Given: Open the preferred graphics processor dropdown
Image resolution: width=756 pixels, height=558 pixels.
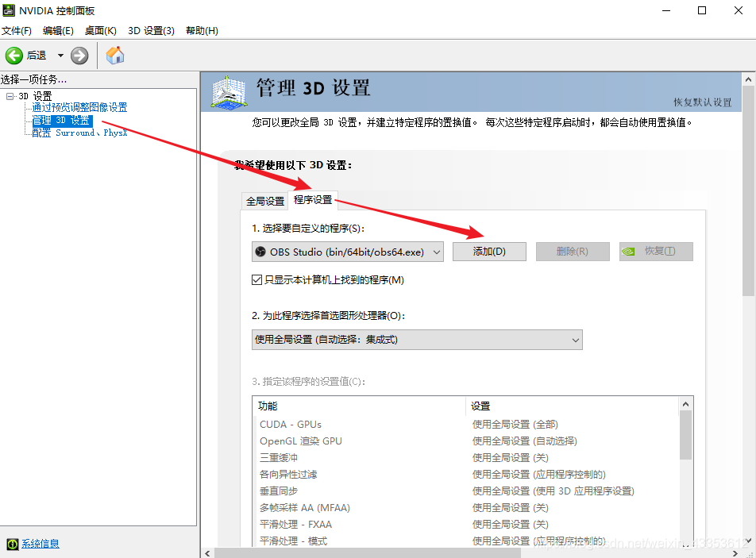Looking at the screenshot, I should pyautogui.click(x=417, y=340).
